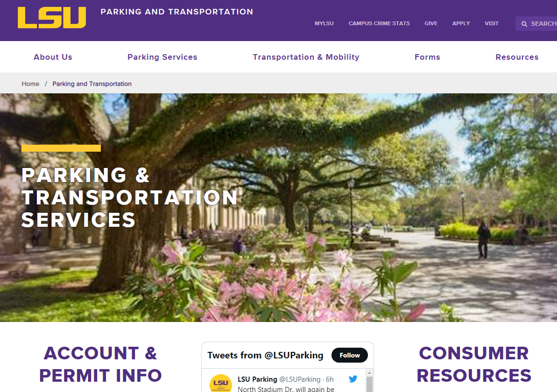Go to the MYLSU link

click(x=324, y=23)
